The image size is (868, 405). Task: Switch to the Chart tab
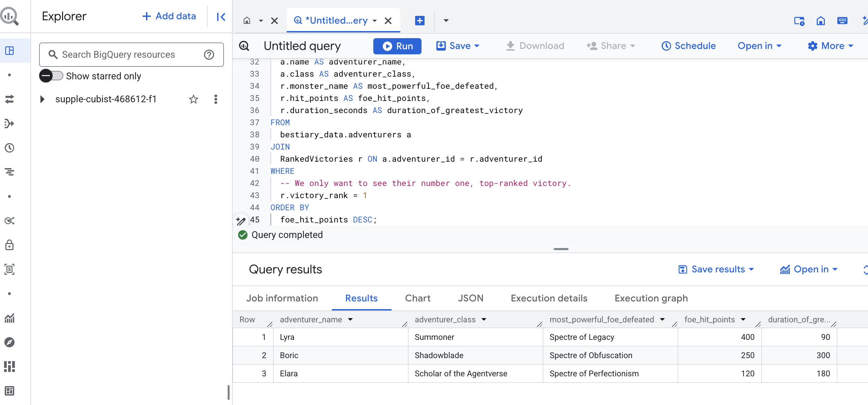[417, 298]
